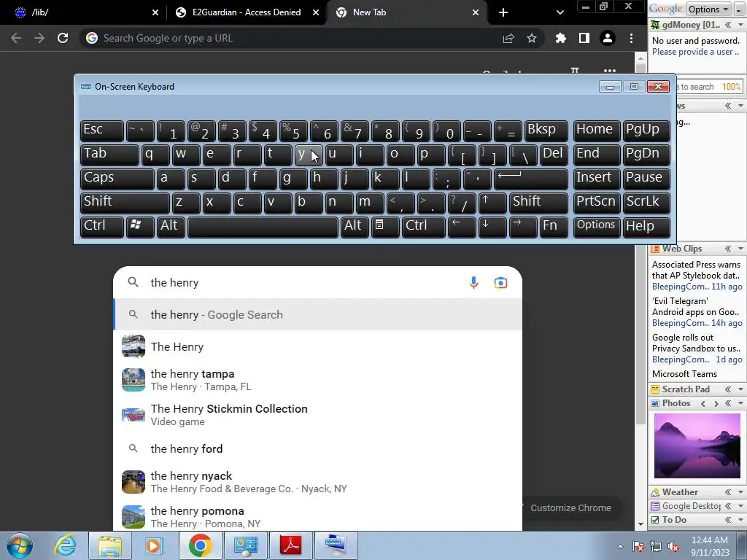Screen dimensions: 747x560
Task: Click 'Please provide a user' link
Action: (695, 52)
